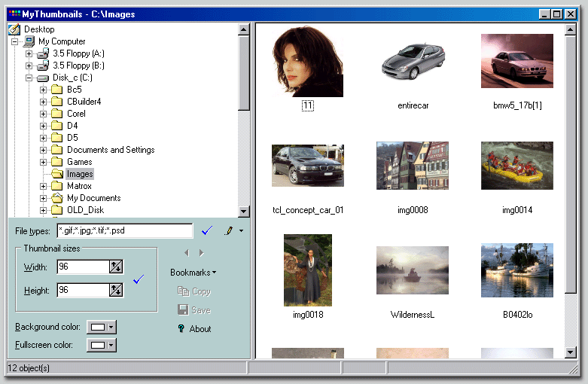
Task: Select the img0008 houses thumbnail
Action: [x=413, y=166]
